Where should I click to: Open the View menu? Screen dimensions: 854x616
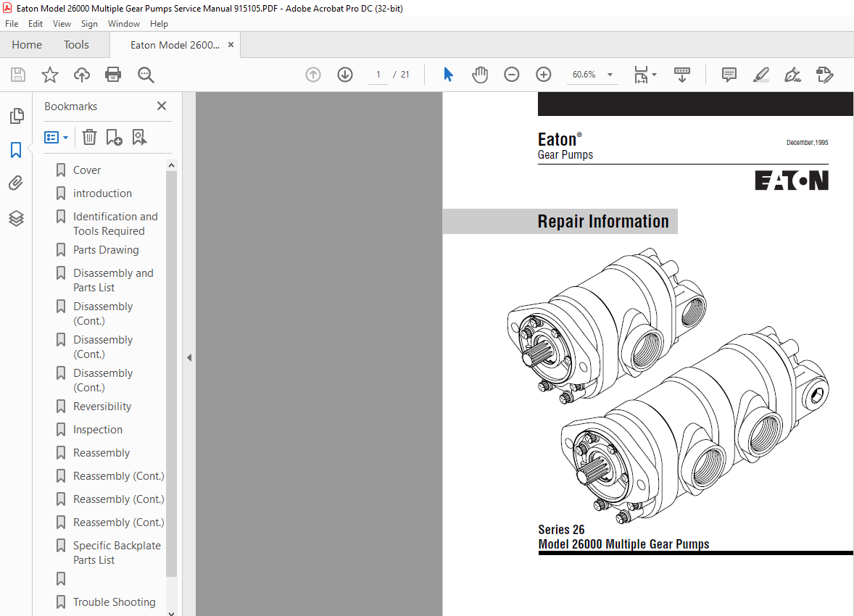(x=62, y=24)
